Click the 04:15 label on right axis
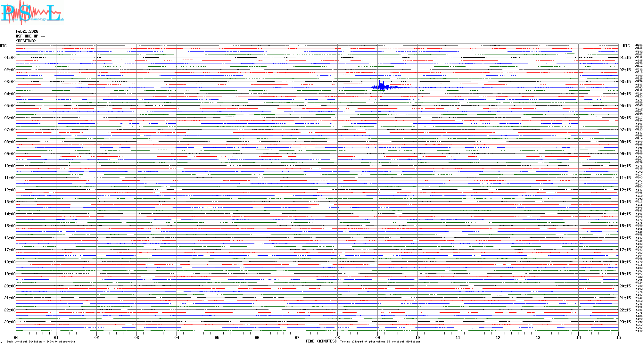This screenshot has width=644, height=346. 625,94
